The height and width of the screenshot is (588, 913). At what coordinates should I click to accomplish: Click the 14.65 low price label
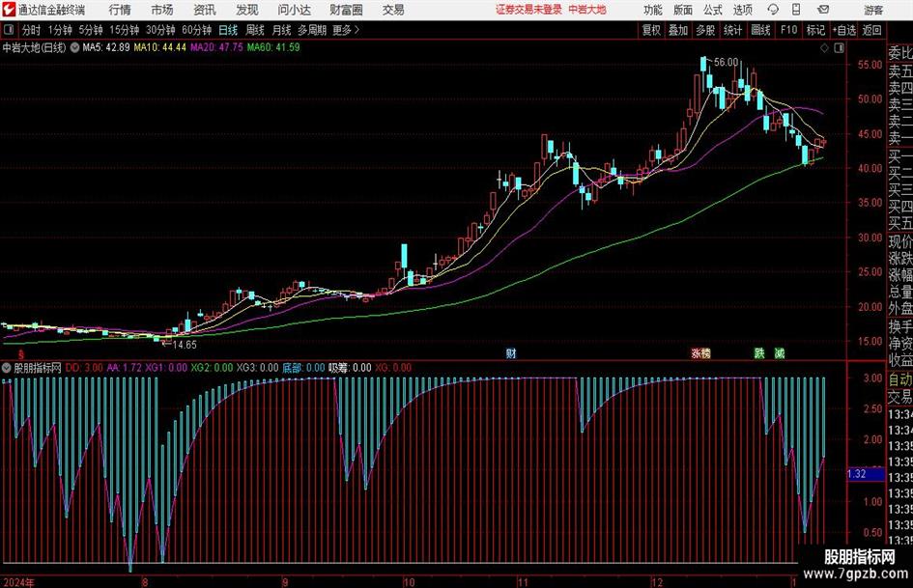coord(185,345)
